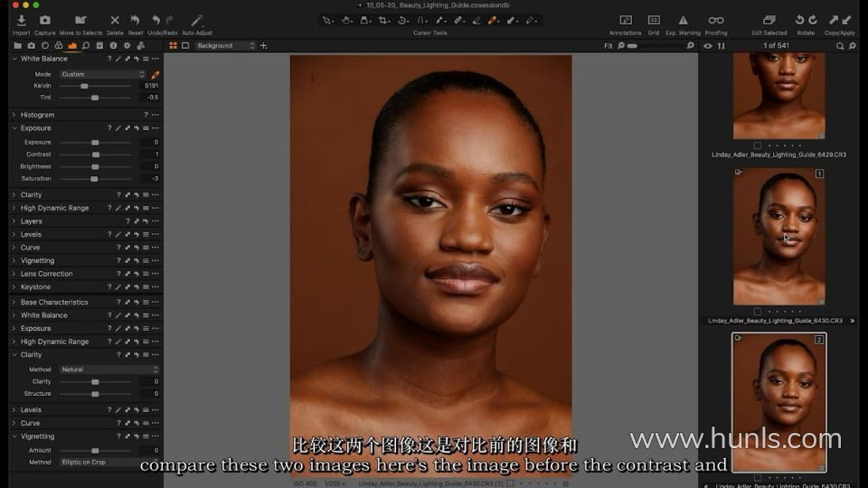Rotate image right (clockwise)
Image resolution: width=868 pixels, height=488 pixels.
(x=813, y=20)
